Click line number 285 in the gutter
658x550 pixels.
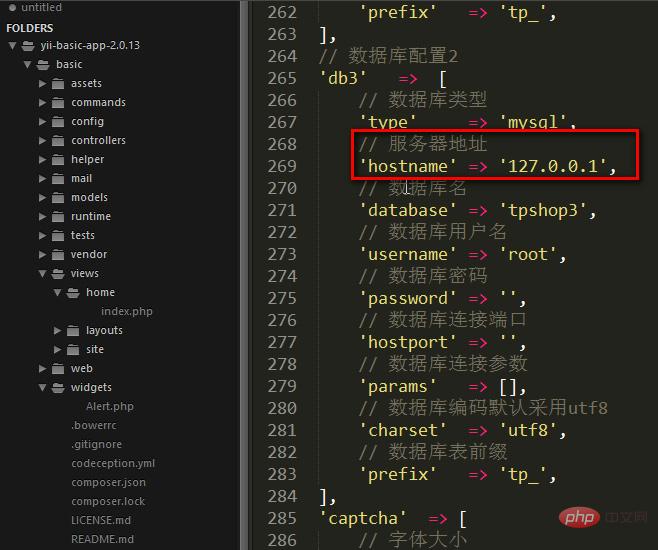click(281, 518)
